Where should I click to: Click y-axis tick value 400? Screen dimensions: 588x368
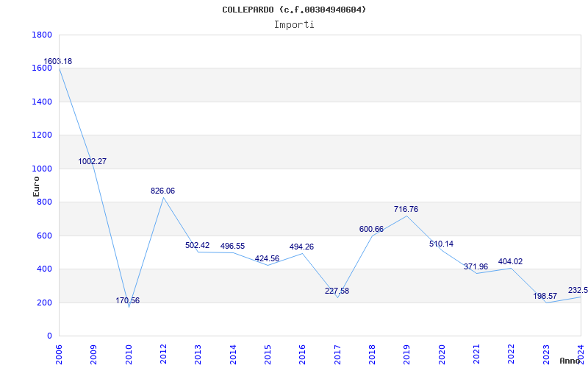click(44, 269)
